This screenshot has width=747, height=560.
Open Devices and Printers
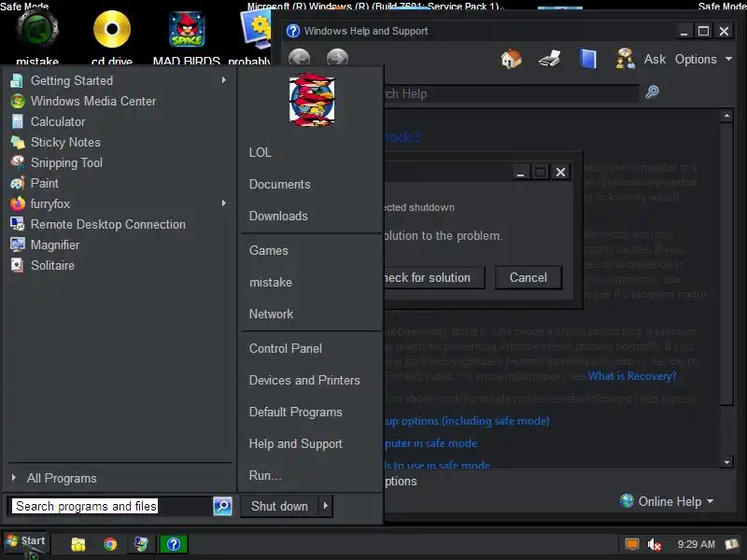304,381
